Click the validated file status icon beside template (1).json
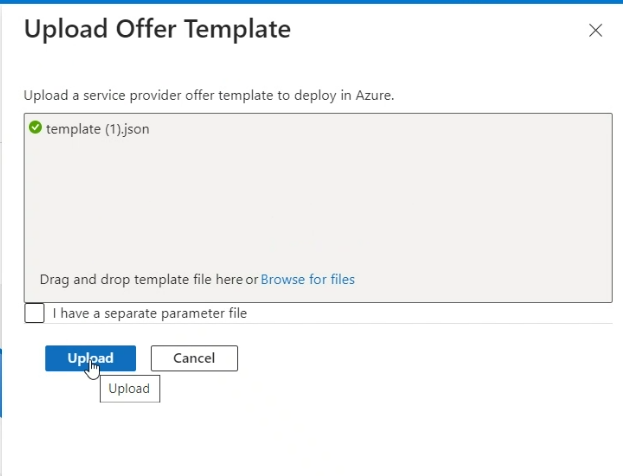The height and width of the screenshot is (476, 623). tap(35, 128)
